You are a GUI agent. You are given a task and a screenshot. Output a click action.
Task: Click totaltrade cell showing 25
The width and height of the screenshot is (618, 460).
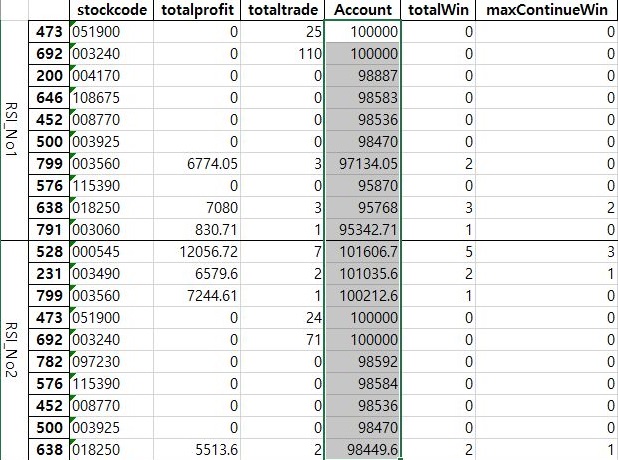point(283,32)
